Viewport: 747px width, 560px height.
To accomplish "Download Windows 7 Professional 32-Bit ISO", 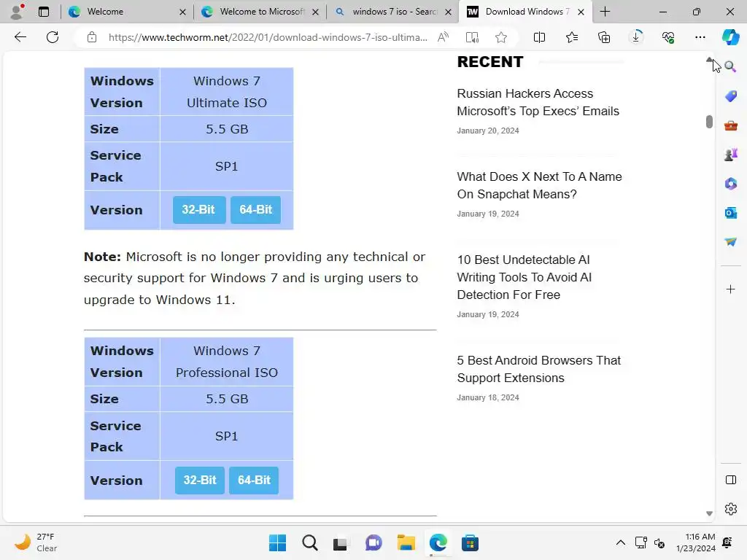I will point(200,480).
